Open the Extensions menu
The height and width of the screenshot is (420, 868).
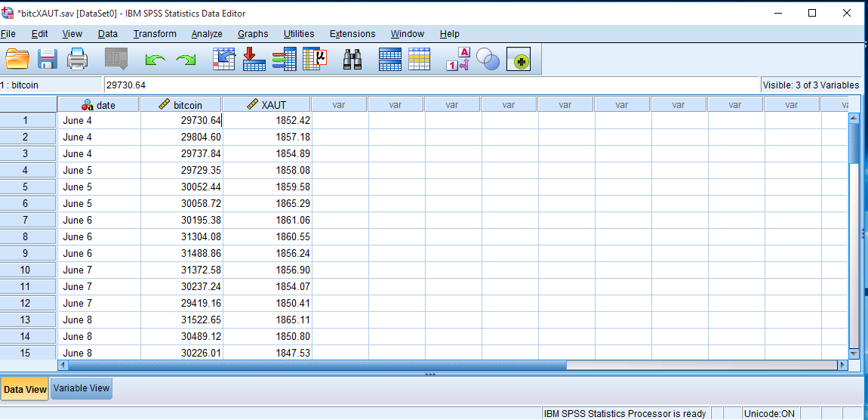click(352, 34)
